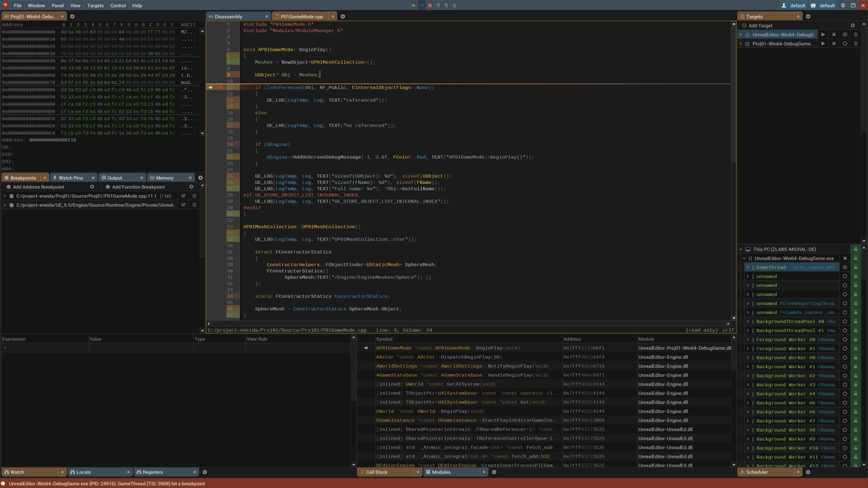Expand the UE_5.5 Engine breakpoint row
Screen dimensions: 868x488
5,205
